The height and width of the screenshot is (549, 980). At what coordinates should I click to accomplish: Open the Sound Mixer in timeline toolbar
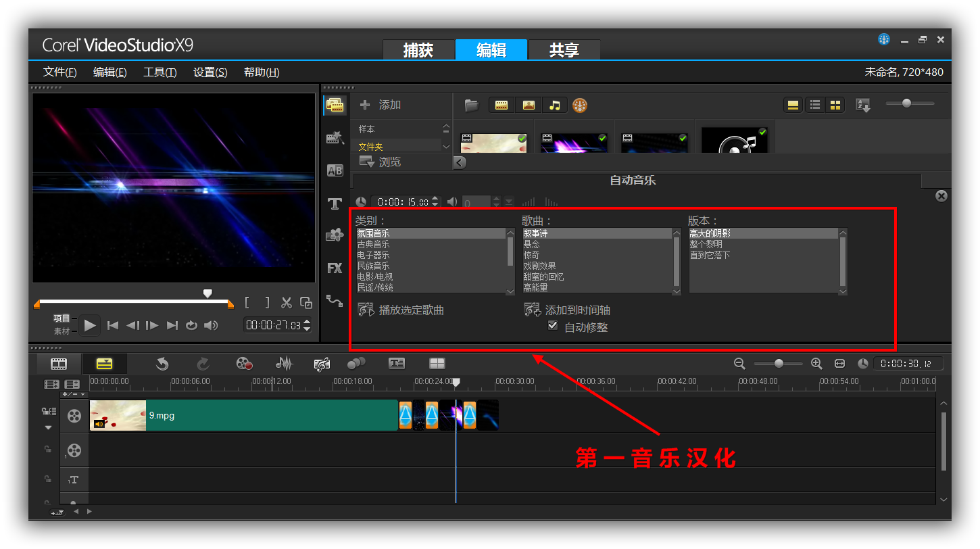(285, 364)
